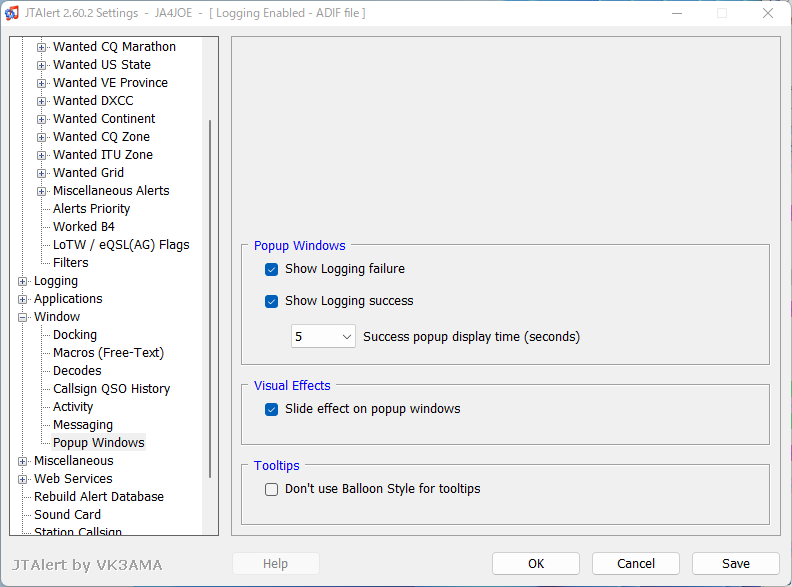
Task: Select Activity under Window
Action: tap(73, 407)
